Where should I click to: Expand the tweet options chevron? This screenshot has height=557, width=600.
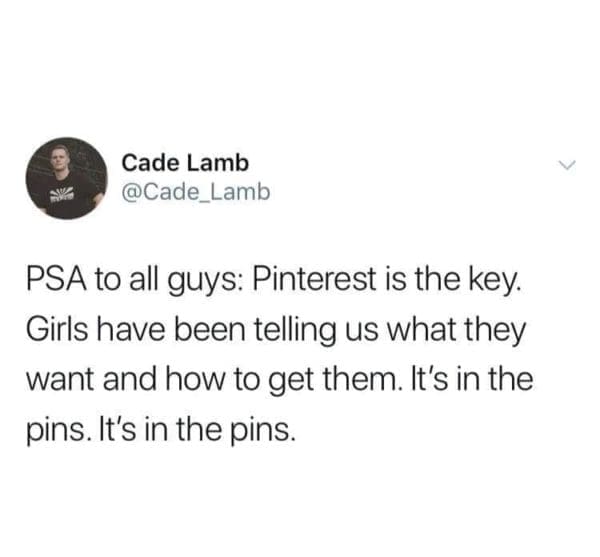[x=566, y=165]
